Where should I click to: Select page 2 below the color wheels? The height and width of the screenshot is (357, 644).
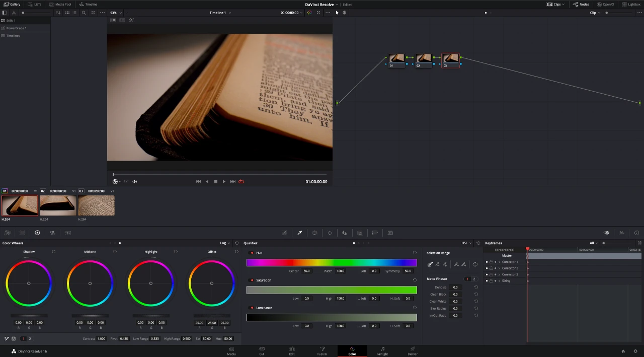[30, 338]
